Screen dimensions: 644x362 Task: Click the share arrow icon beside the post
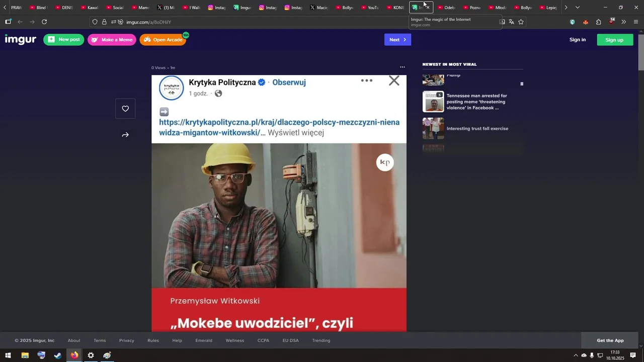[x=125, y=135]
